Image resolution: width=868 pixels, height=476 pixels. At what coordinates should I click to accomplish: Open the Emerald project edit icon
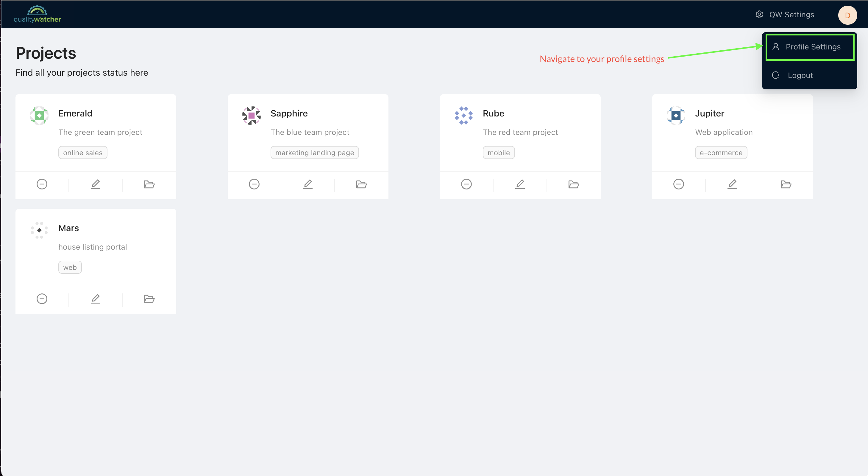[x=96, y=183]
